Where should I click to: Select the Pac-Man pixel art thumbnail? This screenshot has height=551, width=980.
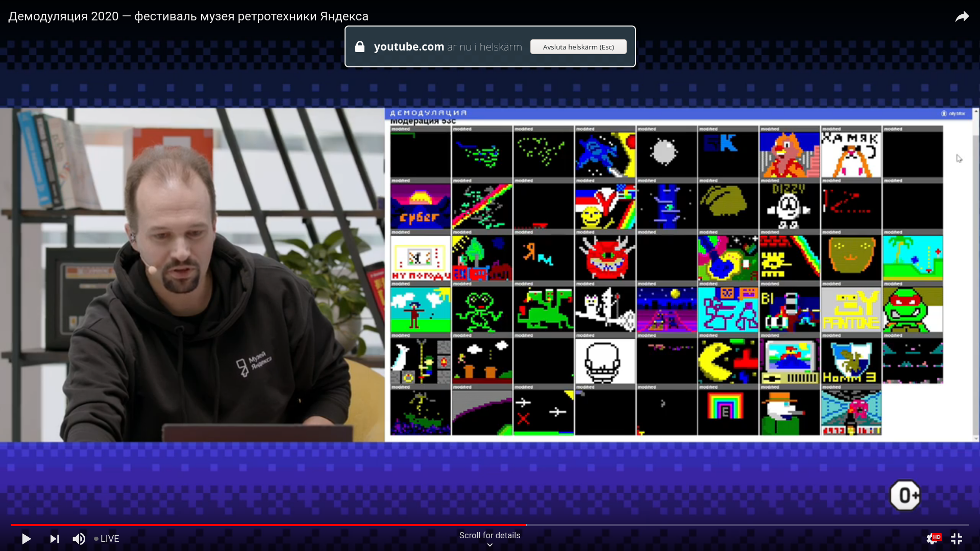coord(727,361)
